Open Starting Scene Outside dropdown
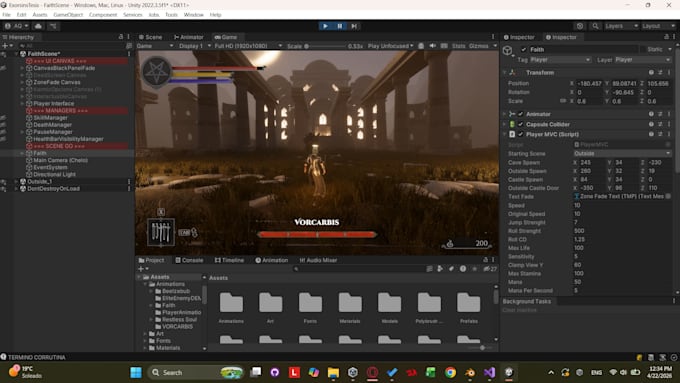The image size is (680, 383). (622, 154)
